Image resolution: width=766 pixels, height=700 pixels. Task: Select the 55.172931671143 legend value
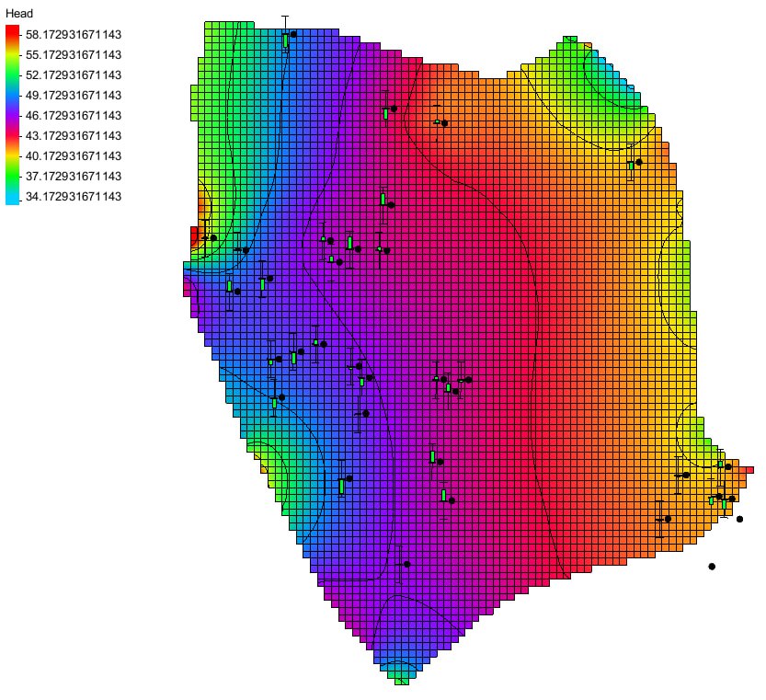coord(74,55)
